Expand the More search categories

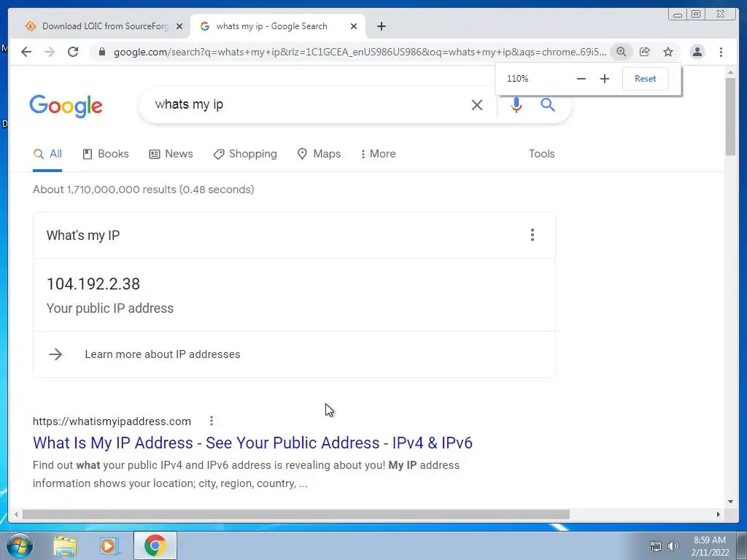tap(379, 154)
